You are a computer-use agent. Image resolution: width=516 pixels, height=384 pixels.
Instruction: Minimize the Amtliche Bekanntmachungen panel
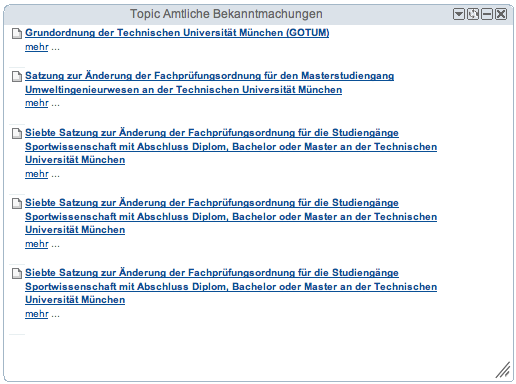click(487, 14)
